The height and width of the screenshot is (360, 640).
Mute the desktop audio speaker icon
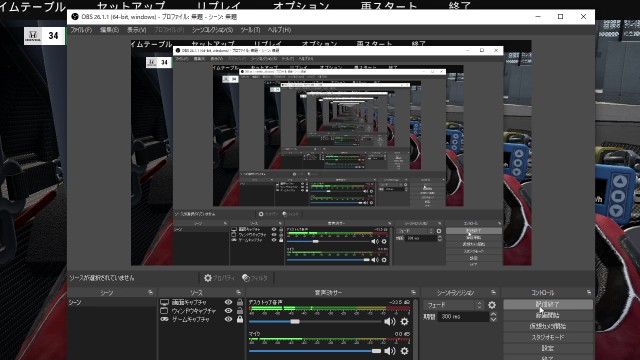pyautogui.click(x=390, y=322)
